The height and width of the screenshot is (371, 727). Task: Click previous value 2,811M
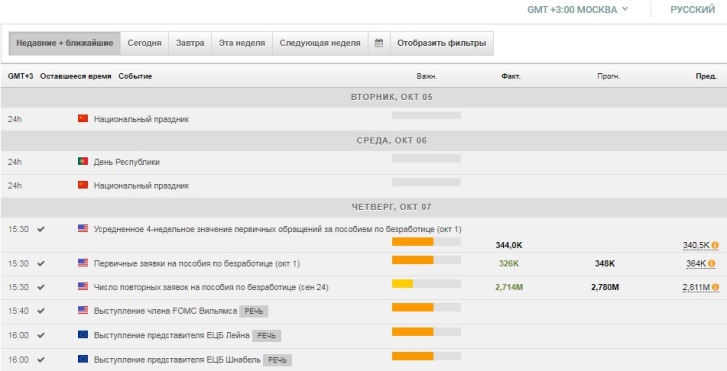(x=696, y=288)
